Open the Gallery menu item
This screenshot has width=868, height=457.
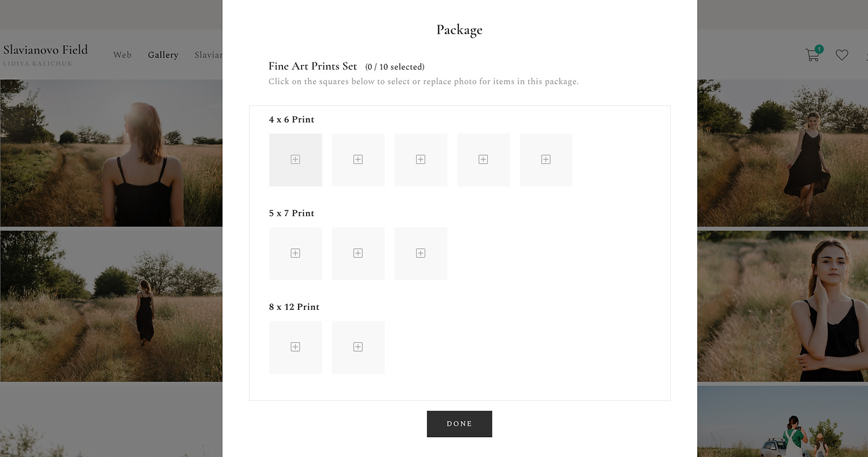(x=163, y=55)
